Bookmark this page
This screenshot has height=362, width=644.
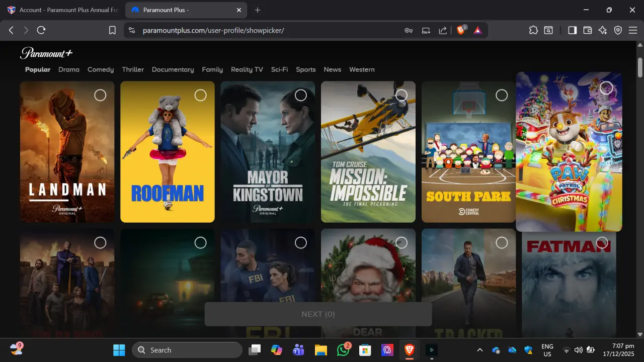click(x=112, y=30)
